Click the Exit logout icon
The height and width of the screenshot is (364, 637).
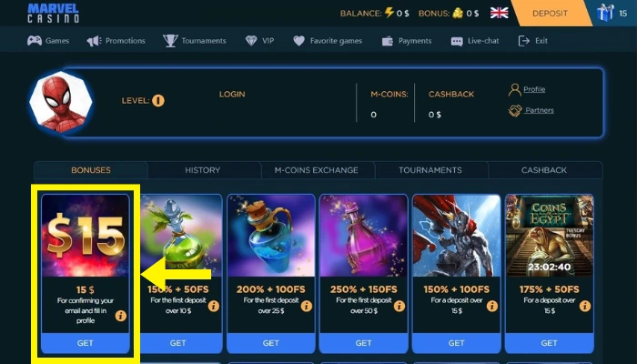point(523,41)
